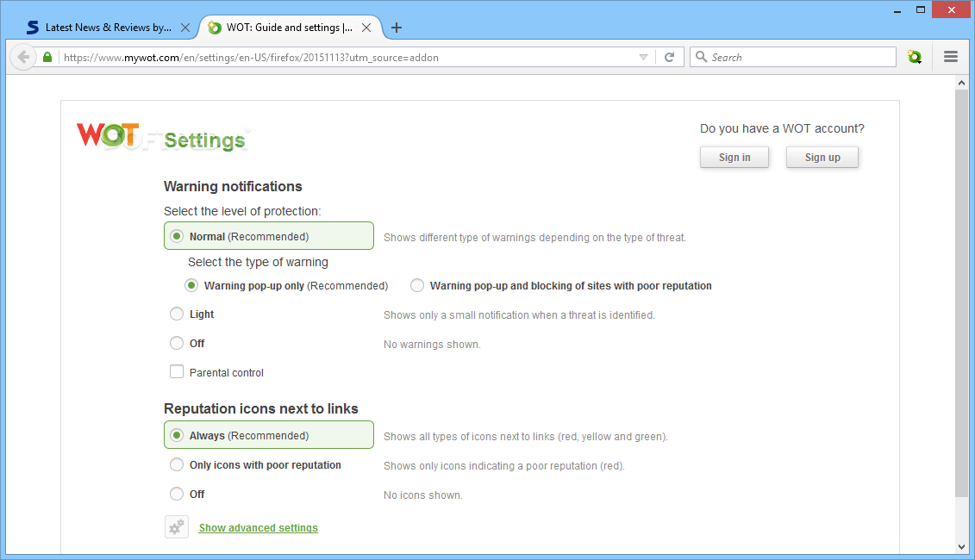
Task: Open the Firefox hamburger menu
Action: point(950,57)
